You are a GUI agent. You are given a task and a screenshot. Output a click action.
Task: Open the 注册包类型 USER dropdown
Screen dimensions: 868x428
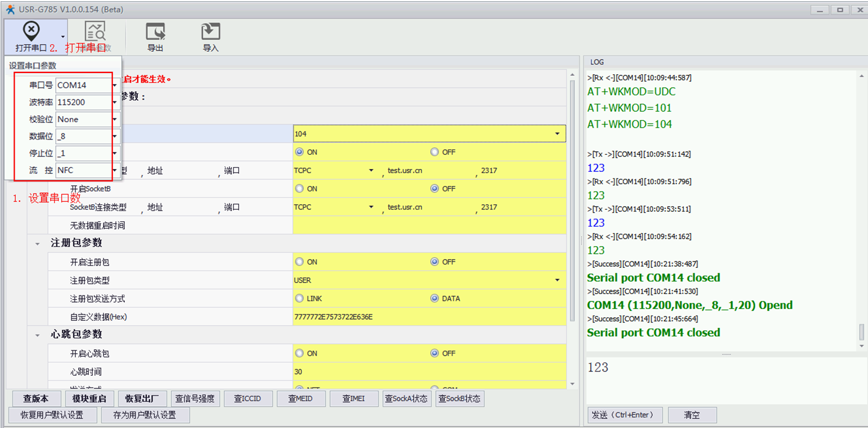pos(557,280)
